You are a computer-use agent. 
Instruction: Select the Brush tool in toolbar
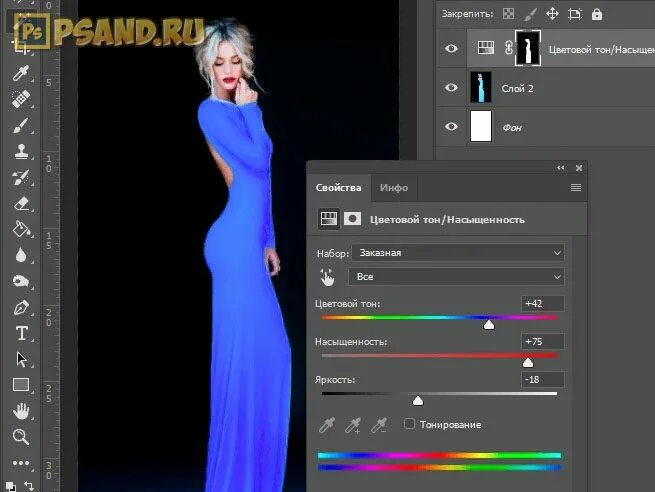click(20, 125)
